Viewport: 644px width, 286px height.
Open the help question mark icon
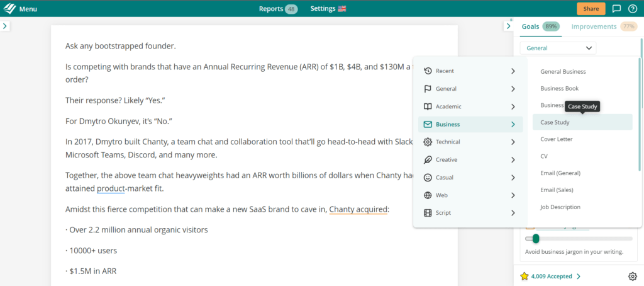633,9
